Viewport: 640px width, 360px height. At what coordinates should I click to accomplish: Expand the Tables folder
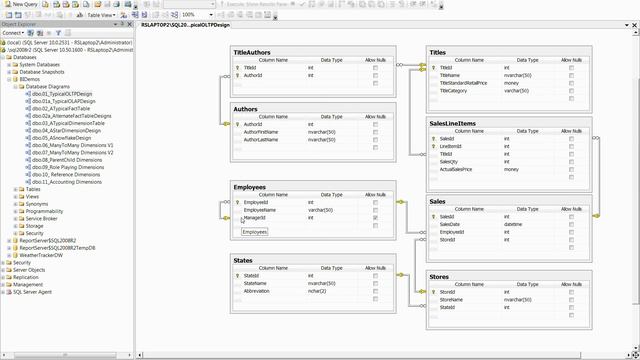(16, 189)
